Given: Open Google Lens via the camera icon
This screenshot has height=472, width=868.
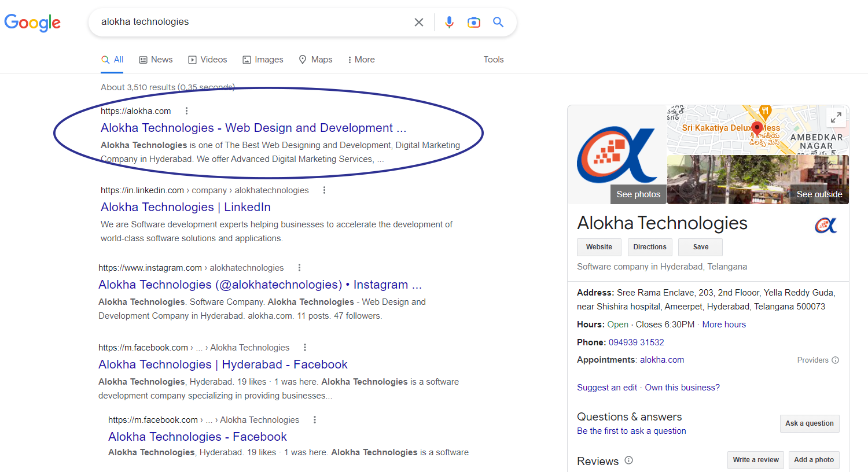Looking at the screenshot, I should pyautogui.click(x=474, y=22).
